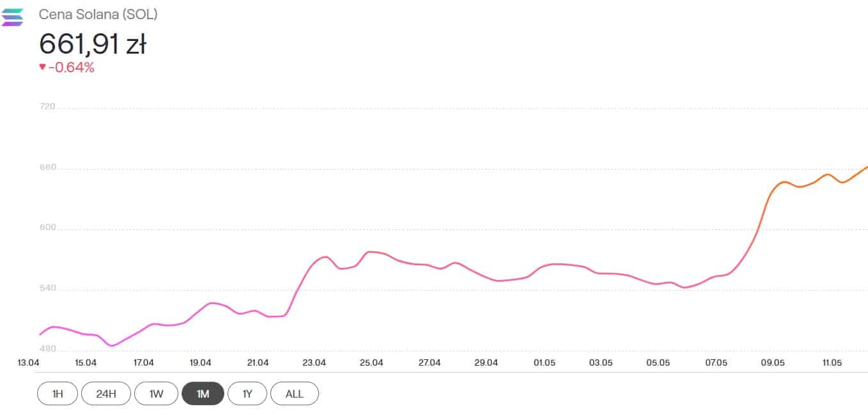Show ALL price history

coord(294,394)
